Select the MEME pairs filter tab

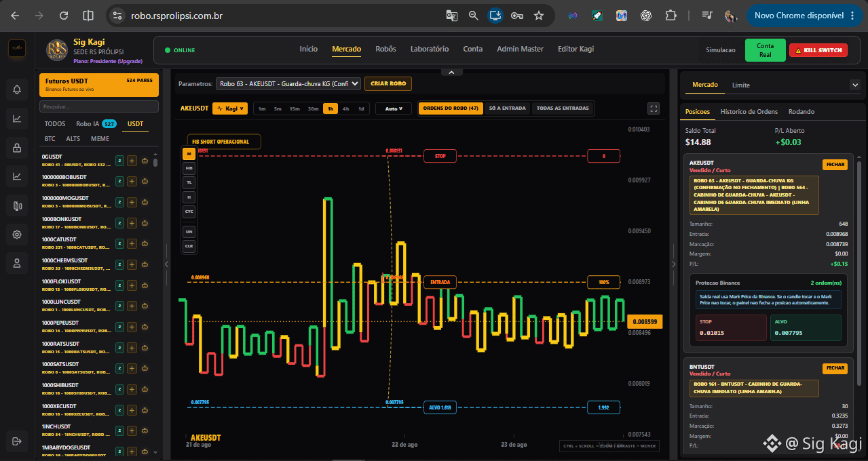pyautogui.click(x=100, y=138)
